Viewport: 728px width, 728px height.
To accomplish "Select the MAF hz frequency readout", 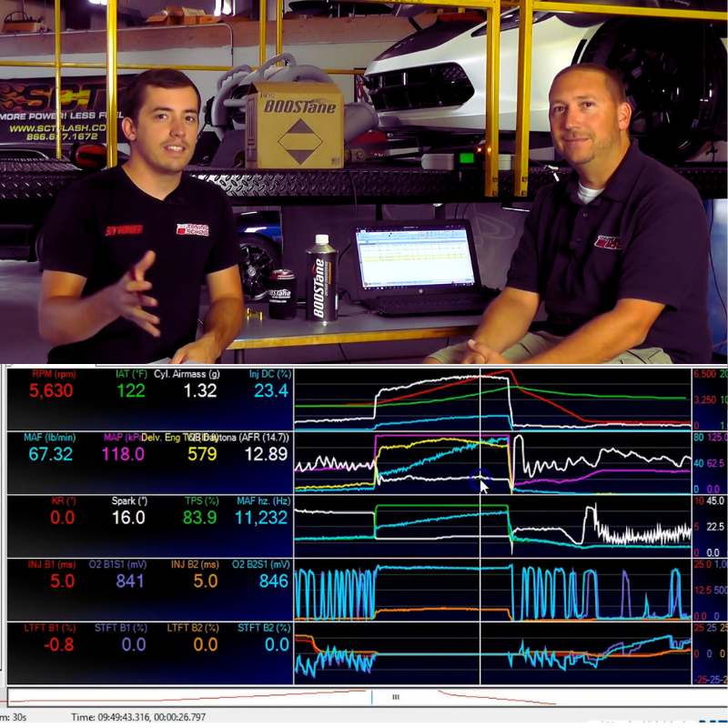I will [x=259, y=518].
